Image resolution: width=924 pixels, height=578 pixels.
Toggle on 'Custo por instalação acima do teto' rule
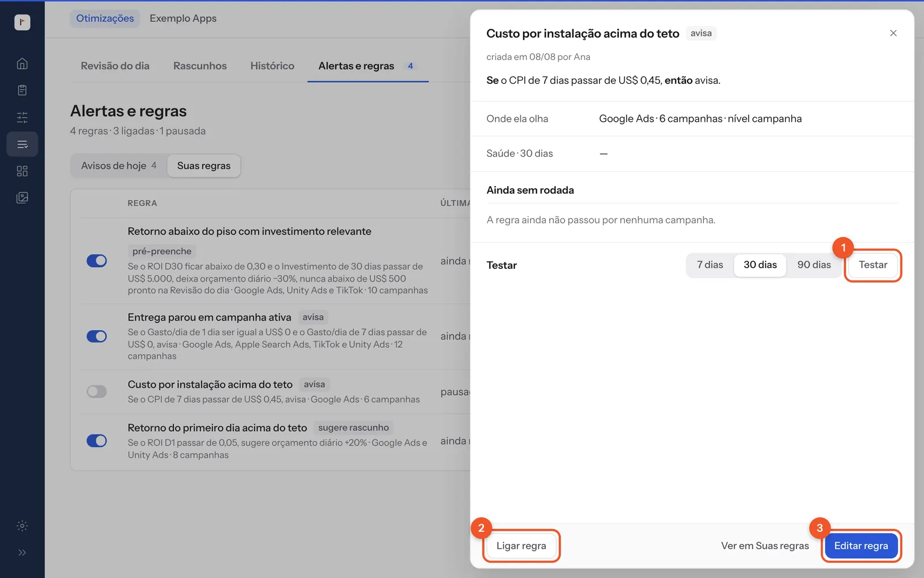point(96,392)
